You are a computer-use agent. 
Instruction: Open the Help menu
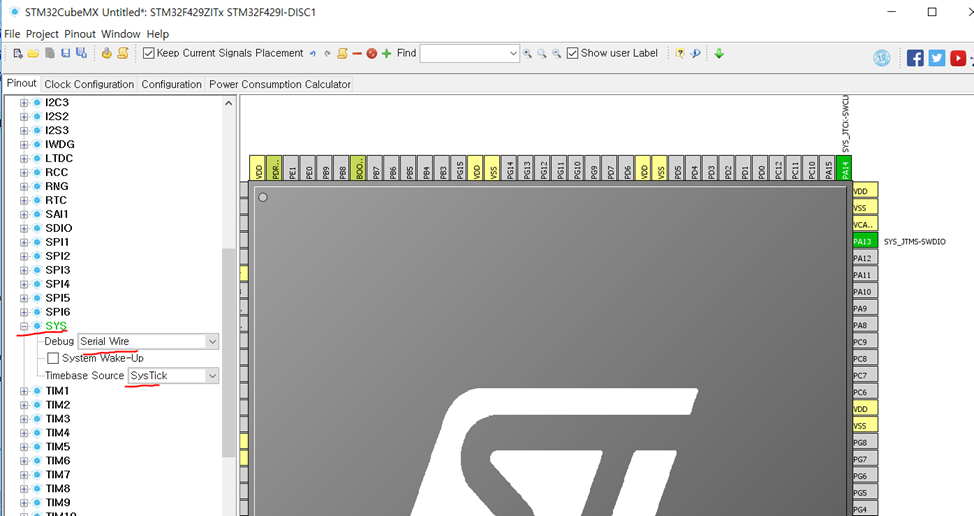(x=158, y=34)
